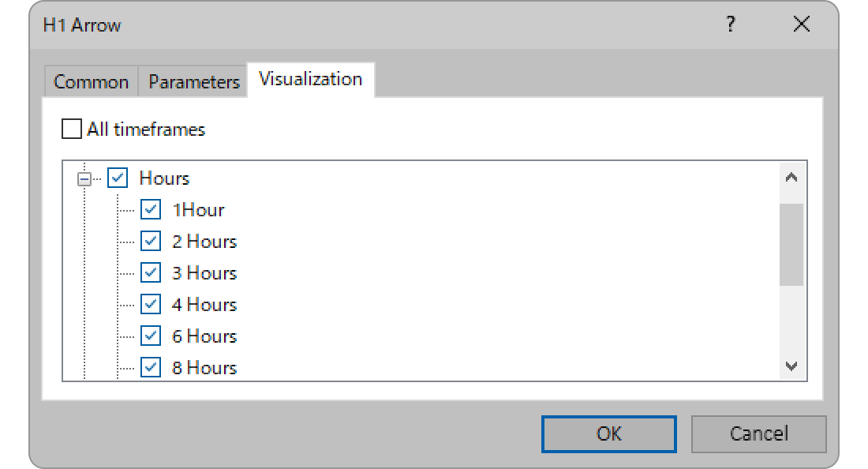Viewport: 868px width, 469px height.
Task: Collapse the Hours tree node
Action: tap(84, 178)
